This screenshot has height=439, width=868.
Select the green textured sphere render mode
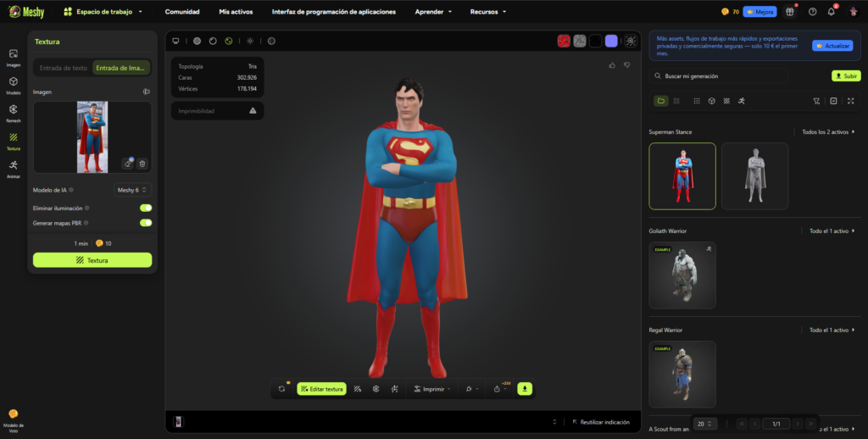coord(229,41)
